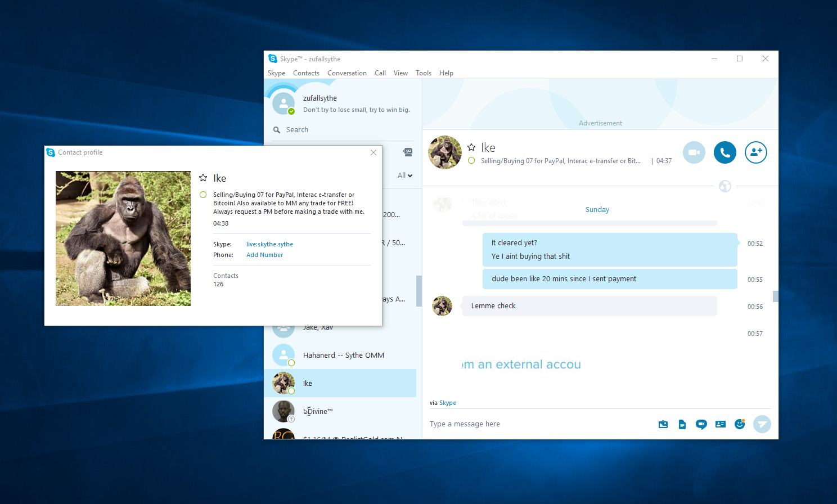Click the Sunday date separator
837x504 pixels.
tap(597, 210)
